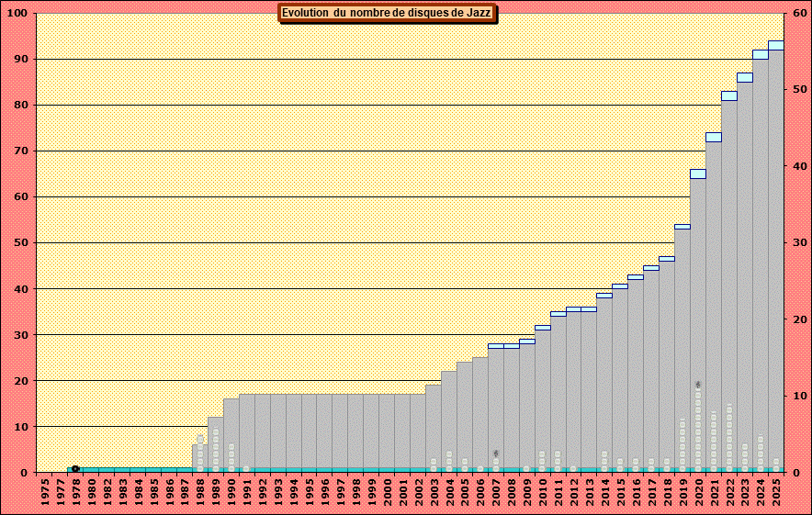Image resolution: width=812 pixels, height=515 pixels.
Task: Click the white dotted column inside the 2022 bar
Action: 729,438
